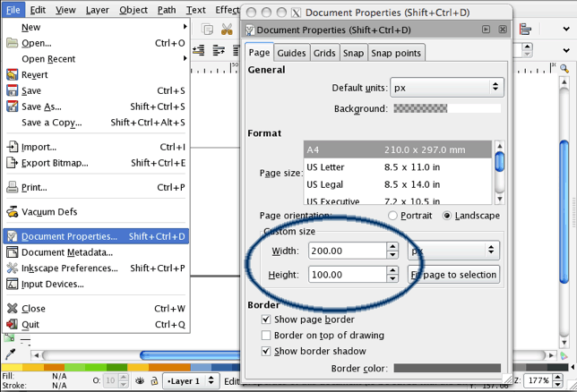Select A4 page size row

pos(398,149)
